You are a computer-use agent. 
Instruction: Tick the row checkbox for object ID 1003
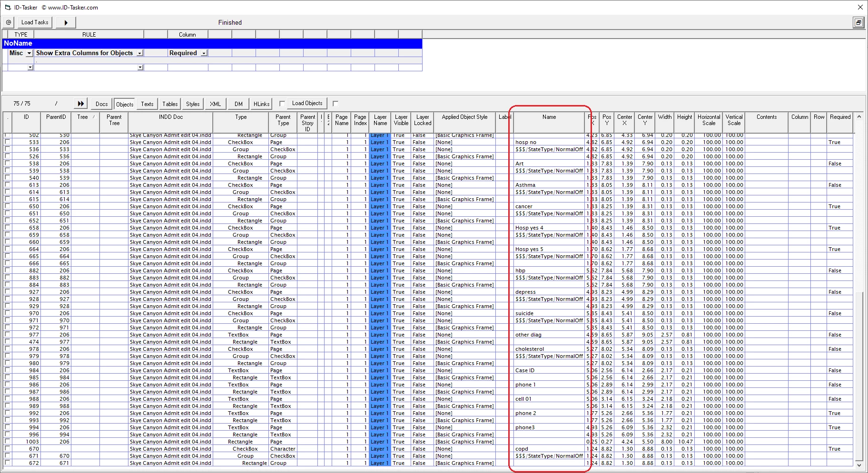[7, 441]
